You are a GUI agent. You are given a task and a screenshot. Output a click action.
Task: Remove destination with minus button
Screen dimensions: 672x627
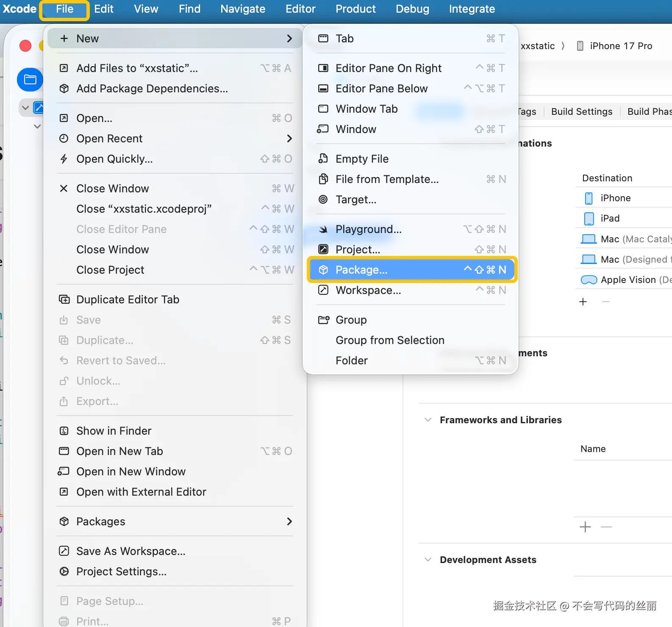pyautogui.click(x=606, y=302)
